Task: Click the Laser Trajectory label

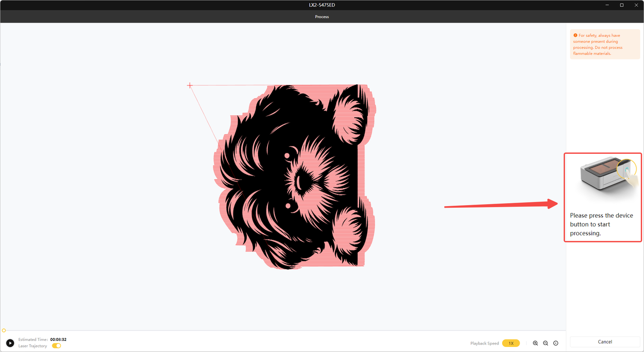Action: click(33, 346)
